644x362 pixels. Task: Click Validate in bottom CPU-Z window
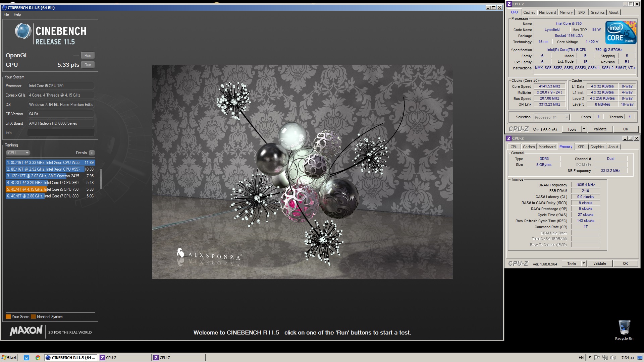pos(600,264)
